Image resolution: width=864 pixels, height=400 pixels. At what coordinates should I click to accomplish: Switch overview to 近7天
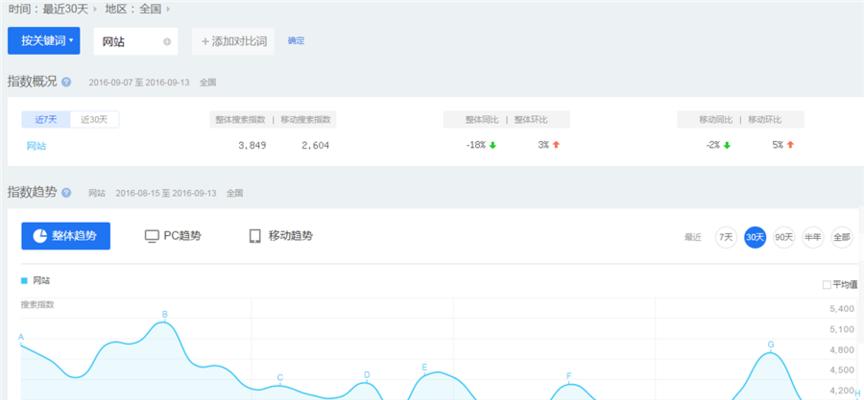pyautogui.click(x=46, y=120)
